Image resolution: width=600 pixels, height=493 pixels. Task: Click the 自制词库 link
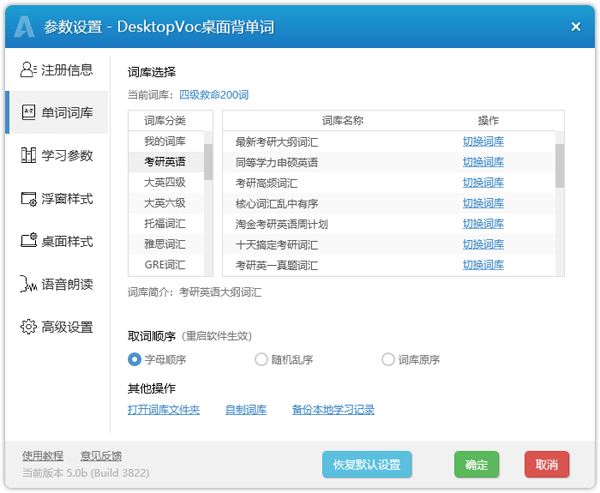click(246, 410)
